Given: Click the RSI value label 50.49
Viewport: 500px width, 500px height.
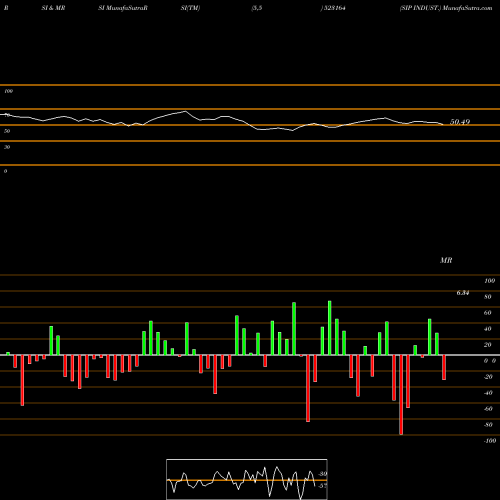Looking at the screenshot, I should pos(460,122).
